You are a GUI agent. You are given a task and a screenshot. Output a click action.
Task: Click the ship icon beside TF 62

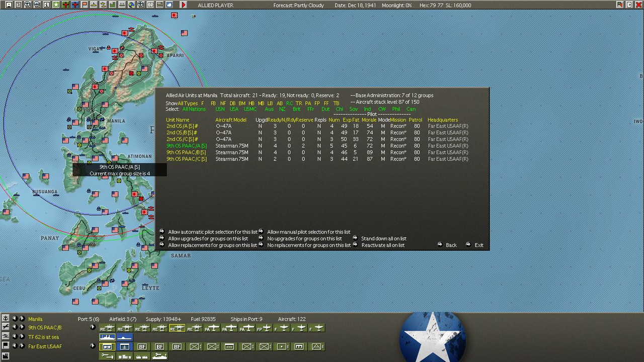click(x=6, y=337)
